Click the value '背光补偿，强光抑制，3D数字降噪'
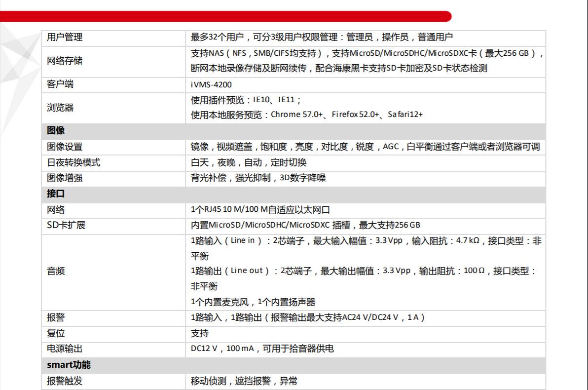The height and width of the screenshot is (390, 588). click(x=258, y=178)
